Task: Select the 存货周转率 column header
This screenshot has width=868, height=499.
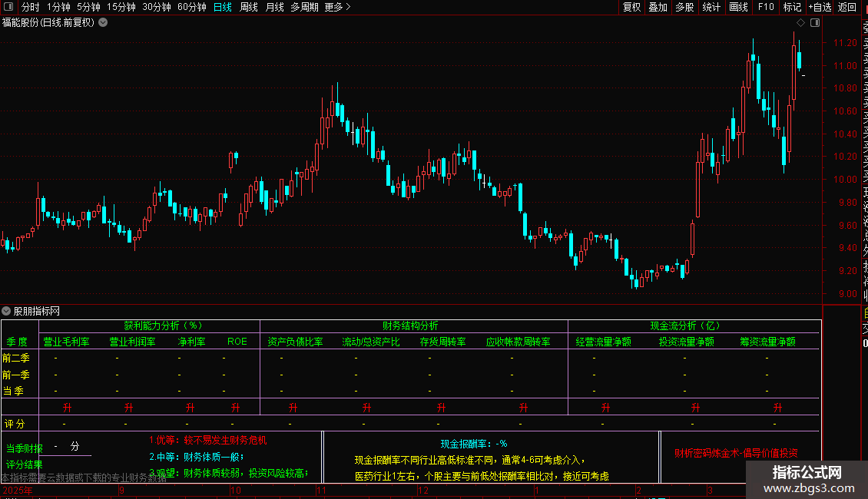Action: click(x=443, y=342)
